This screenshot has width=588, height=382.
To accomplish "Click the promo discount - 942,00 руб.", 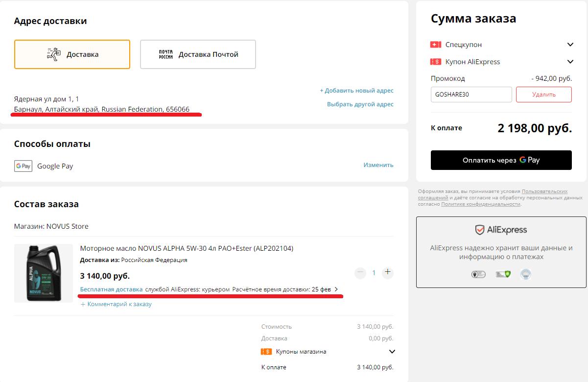I will coord(552,78).
